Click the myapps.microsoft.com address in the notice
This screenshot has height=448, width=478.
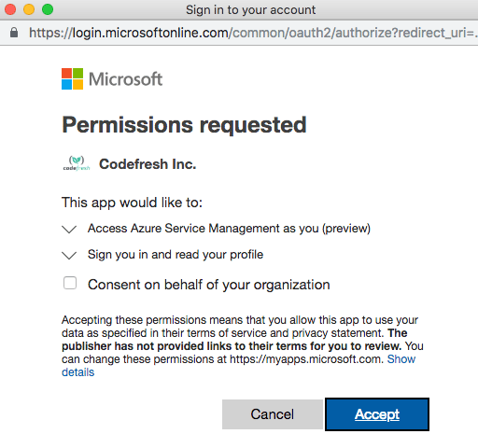305,359
